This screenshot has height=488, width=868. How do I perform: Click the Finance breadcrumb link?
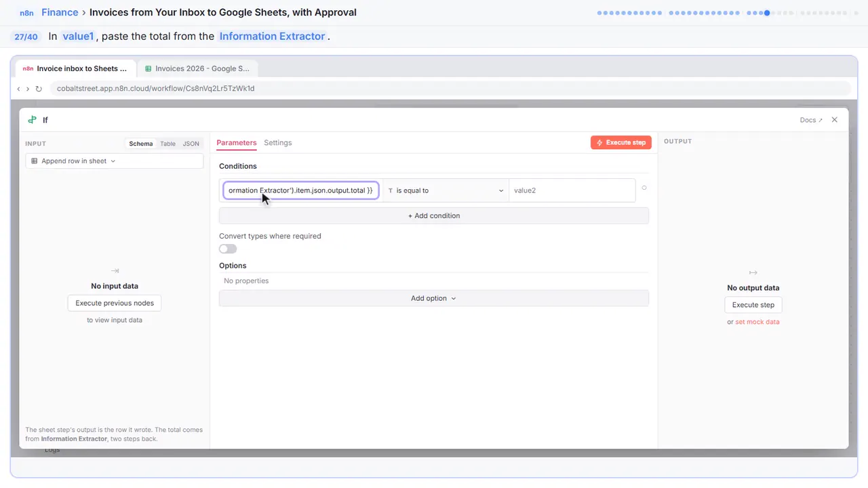[x=60, y=12]
